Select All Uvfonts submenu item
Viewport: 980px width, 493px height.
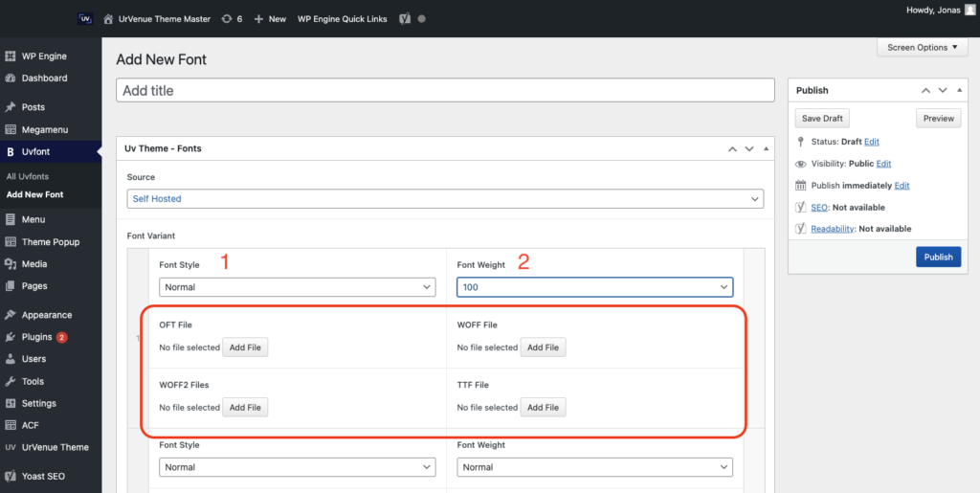pos(28,177)
